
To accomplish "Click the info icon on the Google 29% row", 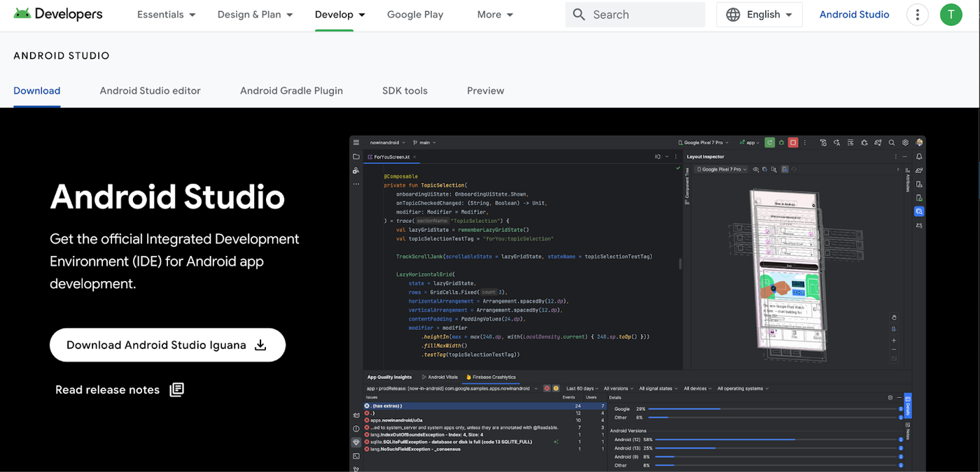I will coord(901,408).
